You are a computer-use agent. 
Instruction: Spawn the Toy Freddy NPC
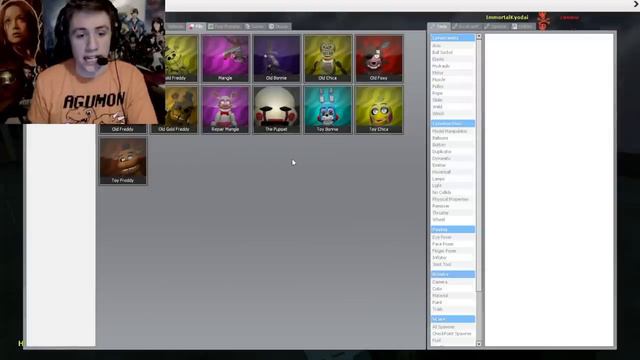click(123, 161)
